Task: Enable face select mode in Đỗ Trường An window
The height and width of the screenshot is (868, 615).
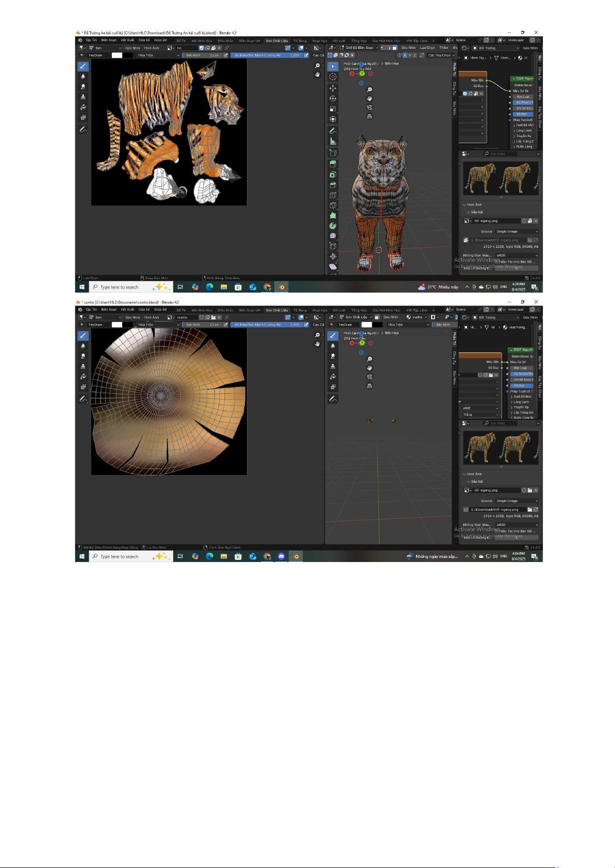Action: (x=394, y=48)
